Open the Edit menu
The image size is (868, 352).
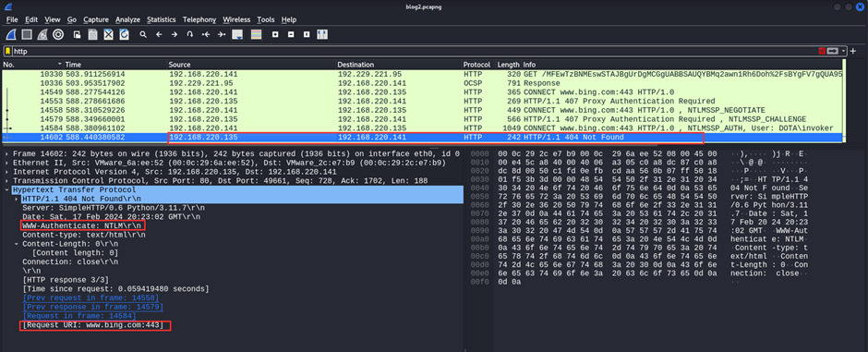click(x=31, y=19)
